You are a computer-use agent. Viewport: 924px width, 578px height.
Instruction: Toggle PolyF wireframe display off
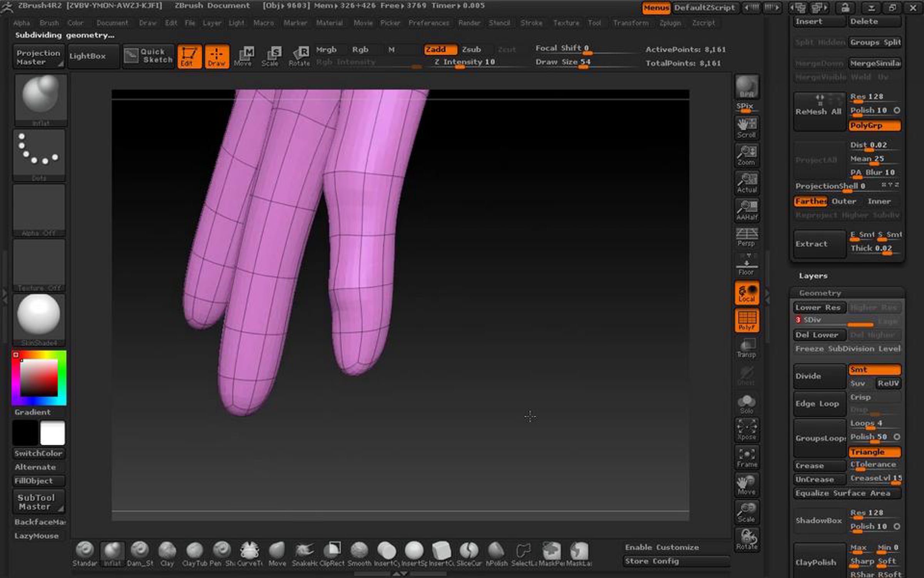(x=747, y=321)
